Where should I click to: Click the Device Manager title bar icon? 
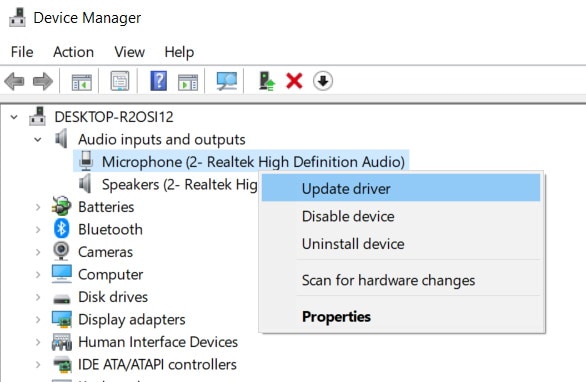coord(17,18)
